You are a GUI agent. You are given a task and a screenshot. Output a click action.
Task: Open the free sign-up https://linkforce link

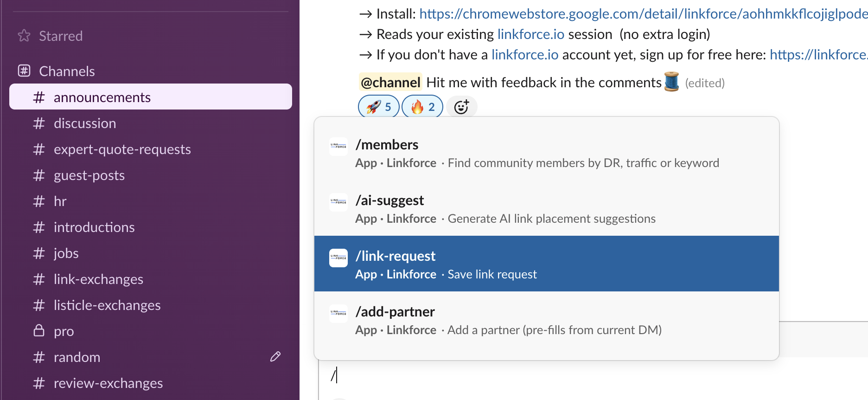pos(819,55)
